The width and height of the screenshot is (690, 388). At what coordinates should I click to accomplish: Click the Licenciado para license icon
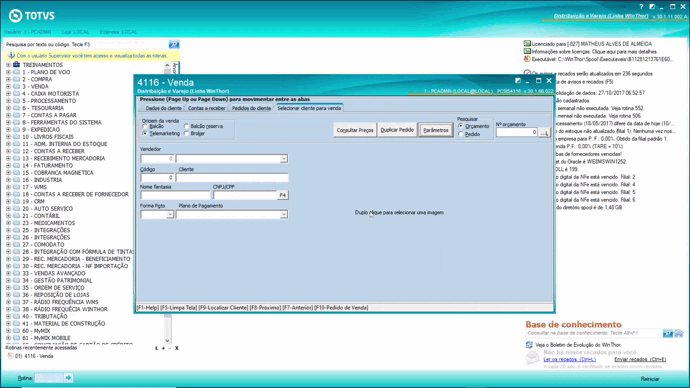coord(527,44)
